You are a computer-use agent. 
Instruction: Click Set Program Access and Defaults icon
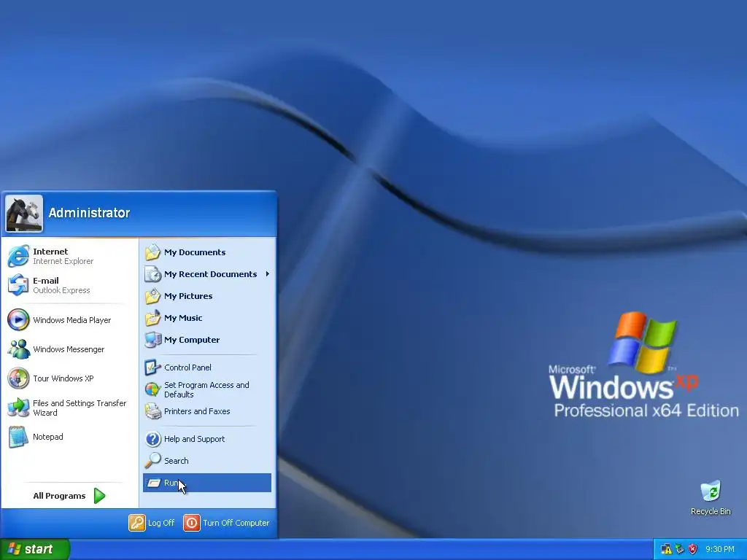pyautogui.click(x=153, y=389)
